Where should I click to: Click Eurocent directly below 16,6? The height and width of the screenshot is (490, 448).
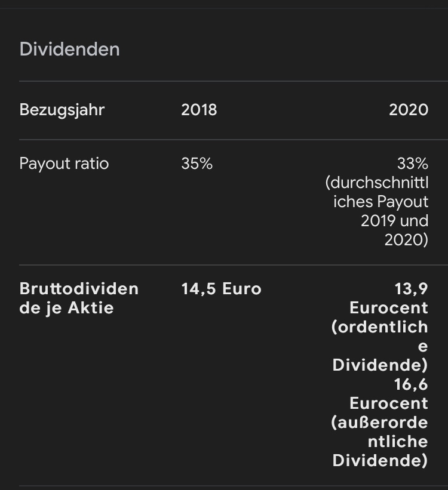[389, 403]
